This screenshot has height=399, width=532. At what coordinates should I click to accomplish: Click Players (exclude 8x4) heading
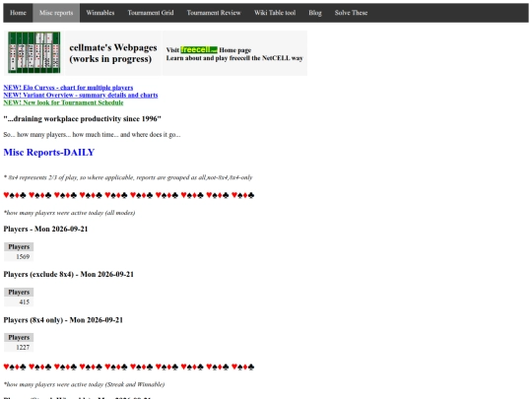[x=69, y=274]
